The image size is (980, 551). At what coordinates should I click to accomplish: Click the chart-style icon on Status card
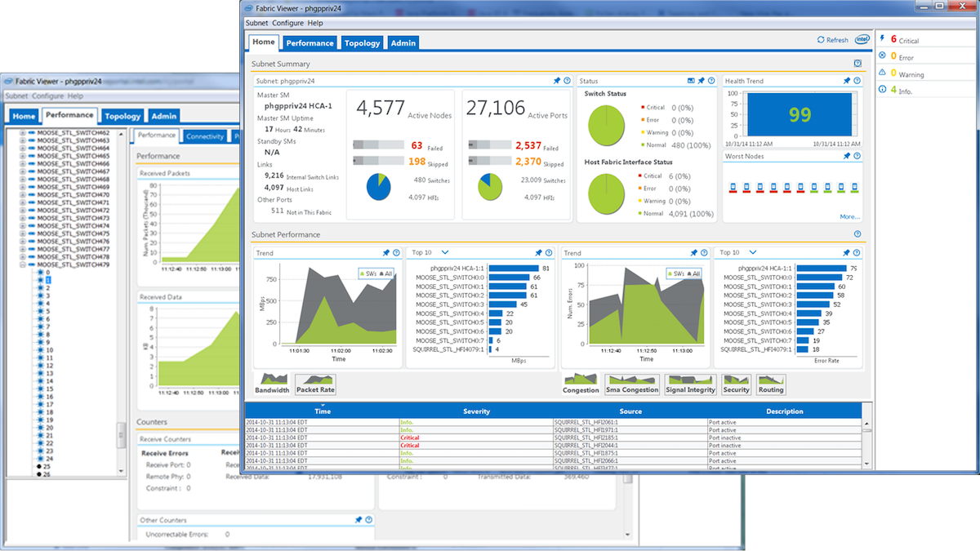tap(691, 81)
